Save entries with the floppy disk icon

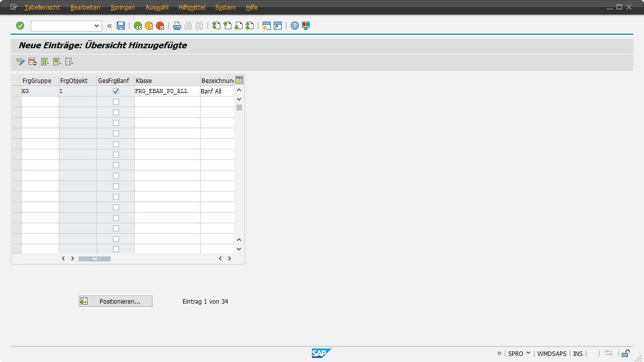click(x=121, y=26)
